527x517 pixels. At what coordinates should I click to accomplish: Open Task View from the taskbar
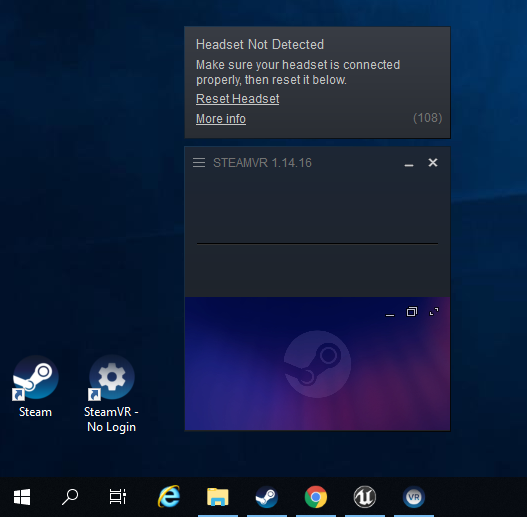coord(118,497)
